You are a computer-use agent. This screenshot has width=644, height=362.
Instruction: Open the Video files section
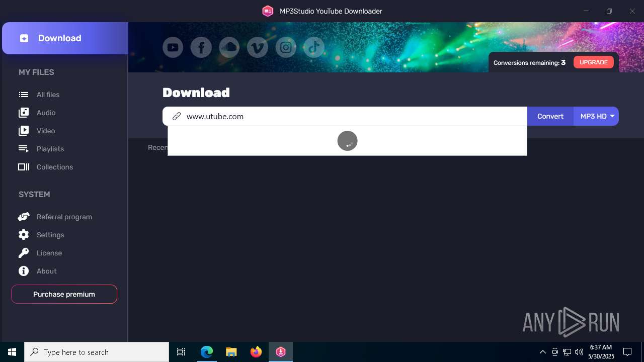pyautogui.click(x=46, y=131)
